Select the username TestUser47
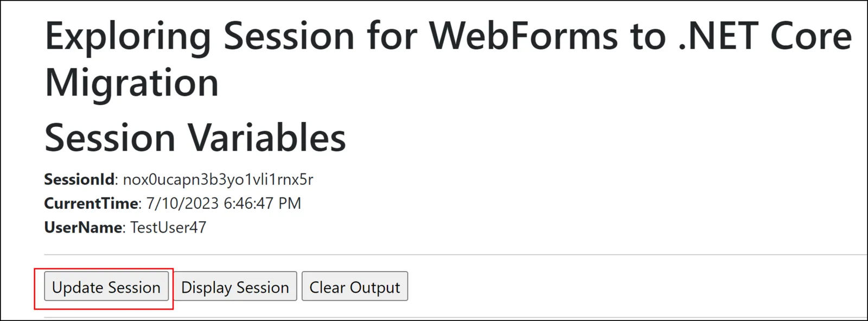Viewport: 868px width, 321px height. (167, 228)
